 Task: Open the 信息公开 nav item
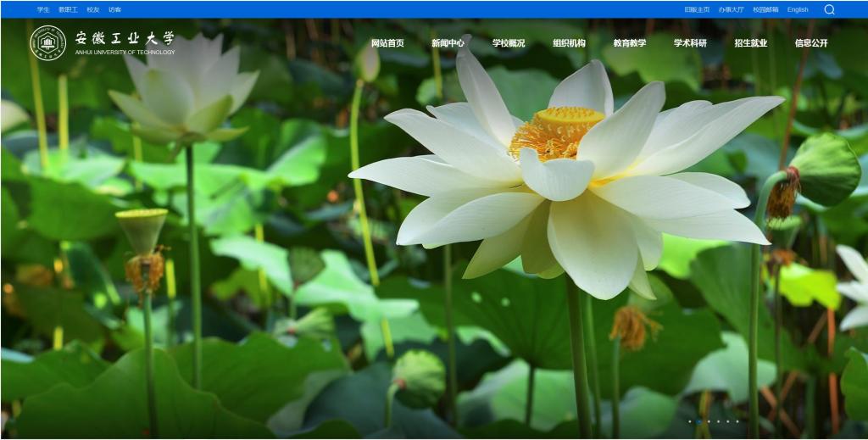pyautogui.click(x=811, y=43)
